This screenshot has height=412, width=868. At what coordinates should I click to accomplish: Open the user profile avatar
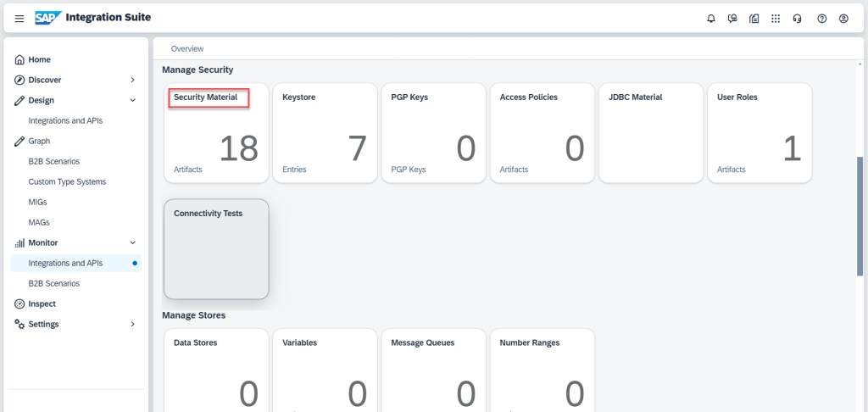(x=843, y=18)
